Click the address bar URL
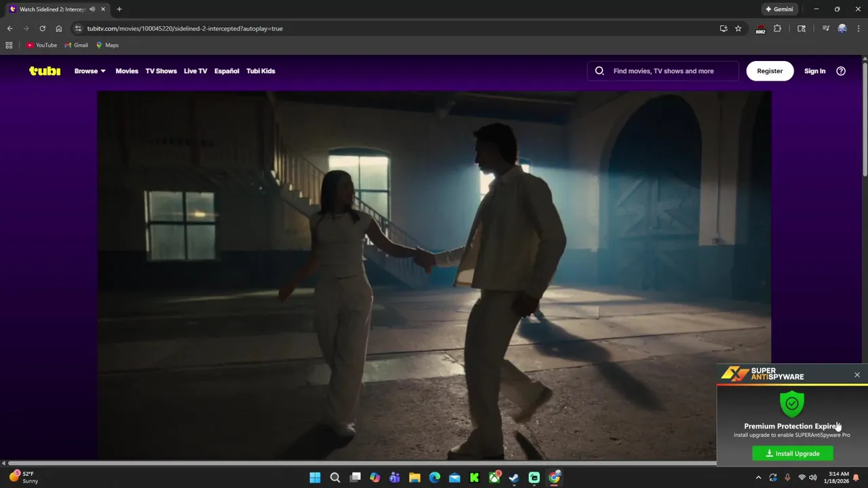 pyautogui.click(x=185, y=28)
